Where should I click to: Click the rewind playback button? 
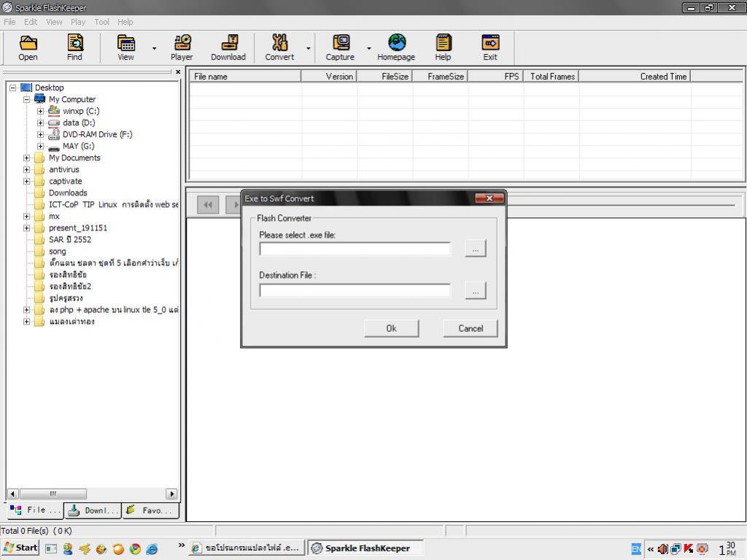tap(208, 205)
